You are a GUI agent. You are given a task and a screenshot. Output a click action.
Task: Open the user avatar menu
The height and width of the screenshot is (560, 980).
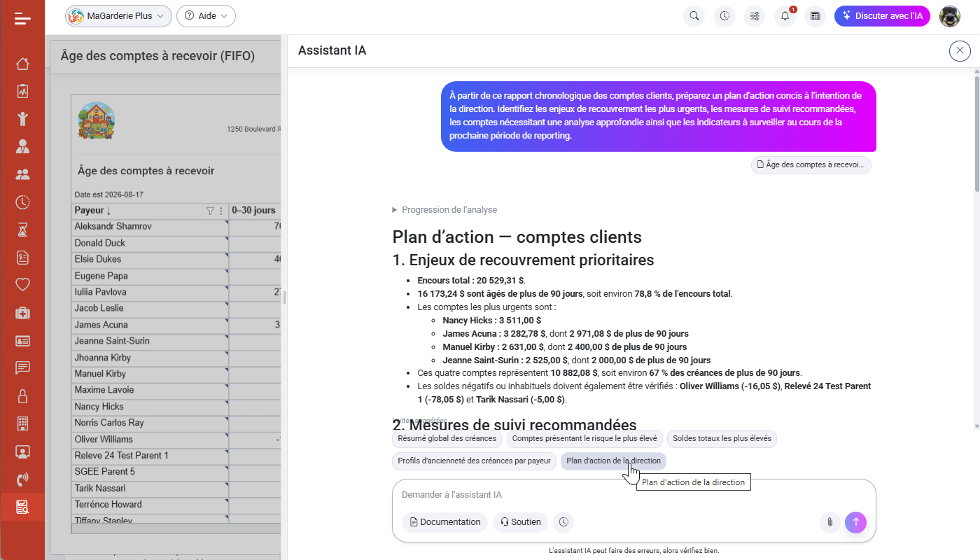[950, 16]
